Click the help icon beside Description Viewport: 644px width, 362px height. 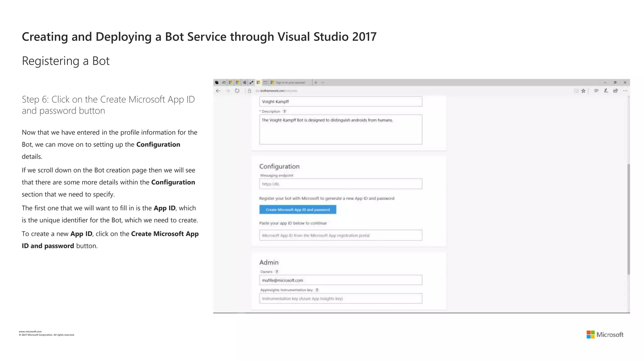(x=285, y=112)
